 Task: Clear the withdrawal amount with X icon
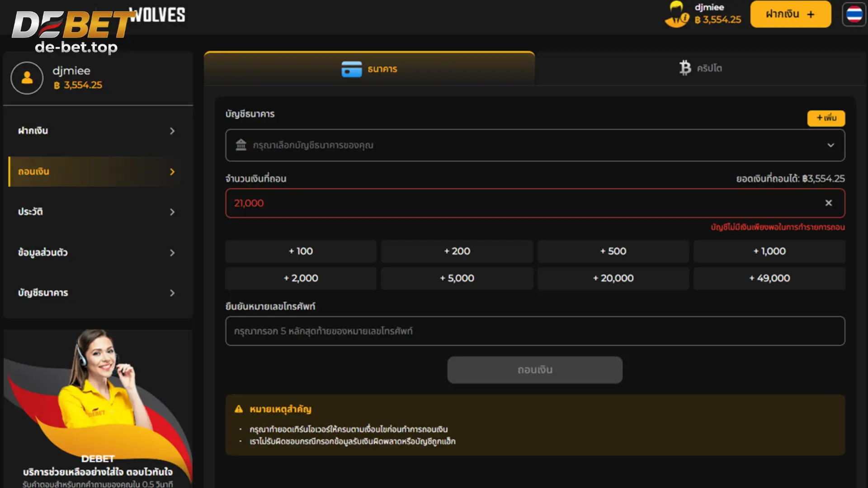click(x=828, y=203)
